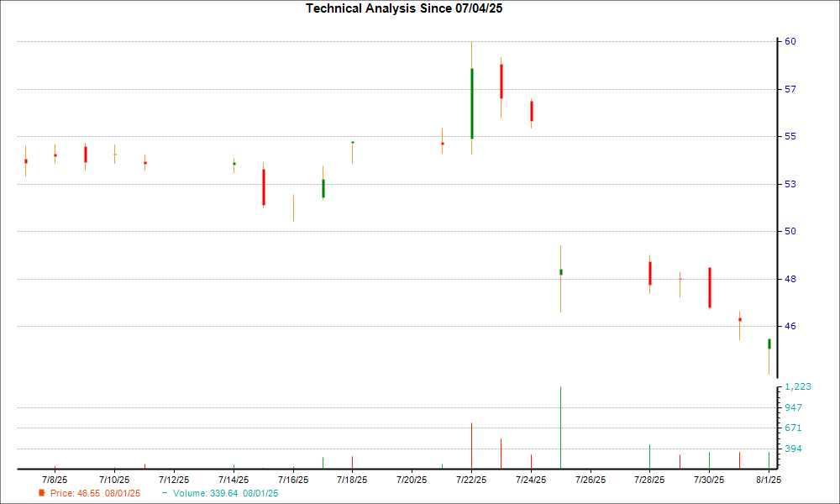The image size is (840, 504).
Task: Click the 7/22/25 date label
Action: tap(471, 480)
